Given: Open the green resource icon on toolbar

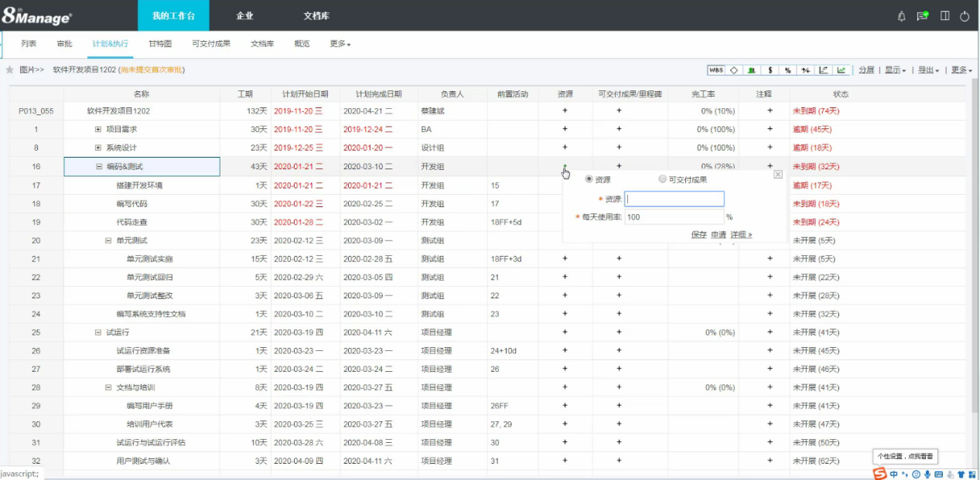Looking at the screenshot, I should point(752,70).
